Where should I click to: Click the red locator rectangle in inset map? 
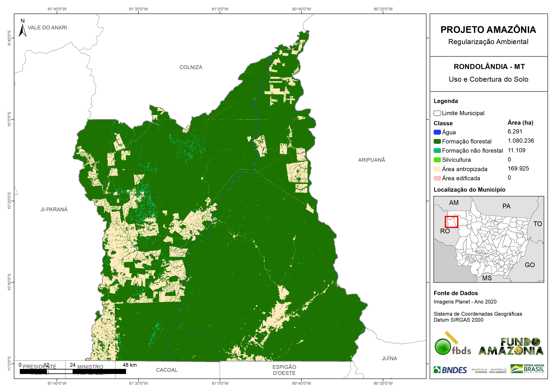(x=451, y=222)
